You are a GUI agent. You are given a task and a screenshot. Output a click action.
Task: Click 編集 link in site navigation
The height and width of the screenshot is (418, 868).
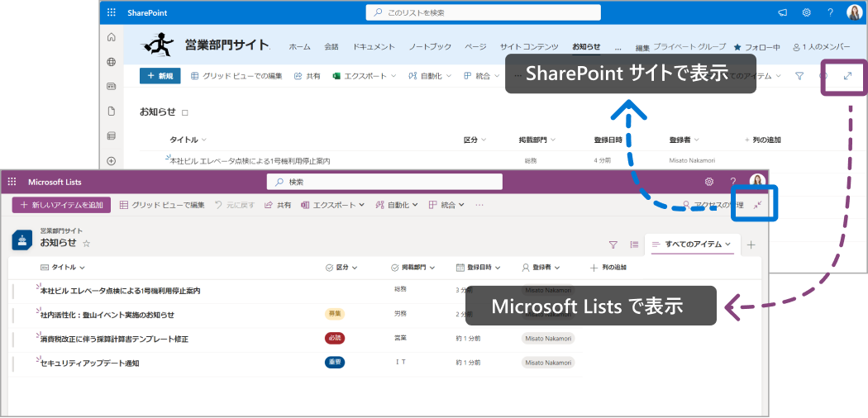click(642, 48)
